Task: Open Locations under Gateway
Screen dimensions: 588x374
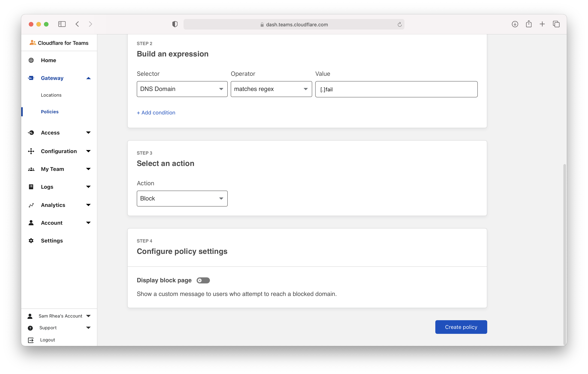Action: 51,95
